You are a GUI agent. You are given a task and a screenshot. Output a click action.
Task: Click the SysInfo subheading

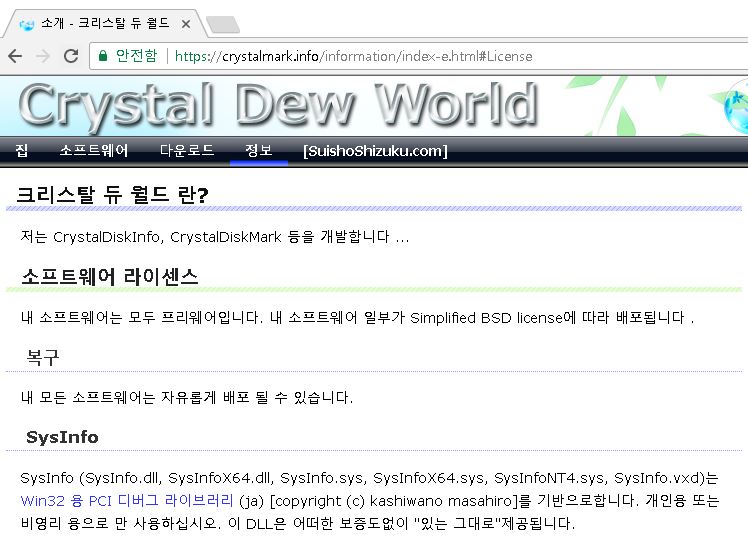[x=62, y=437]
